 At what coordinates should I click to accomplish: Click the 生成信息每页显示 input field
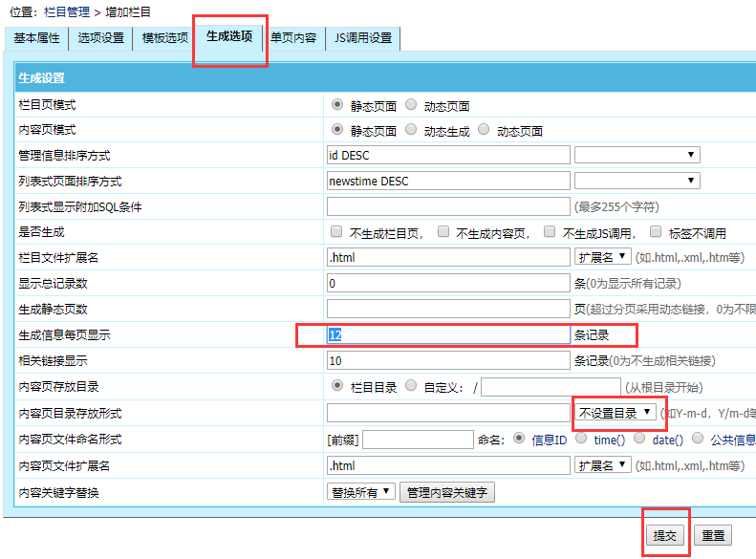pyautogui.click(x=448, y=335)
